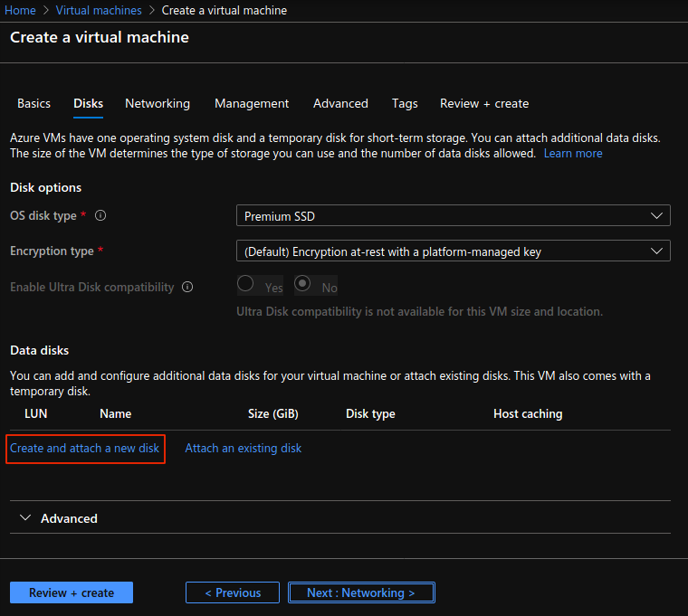This screenshot has width=688, height=616.
Task: Select the Review + create tab
Action: pyautogui.click(x=484, y=103)
